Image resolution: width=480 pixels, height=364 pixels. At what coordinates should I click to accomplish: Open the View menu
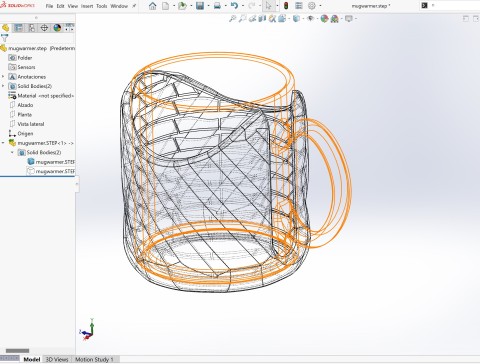pyautogui.click(x=73, y=6)
